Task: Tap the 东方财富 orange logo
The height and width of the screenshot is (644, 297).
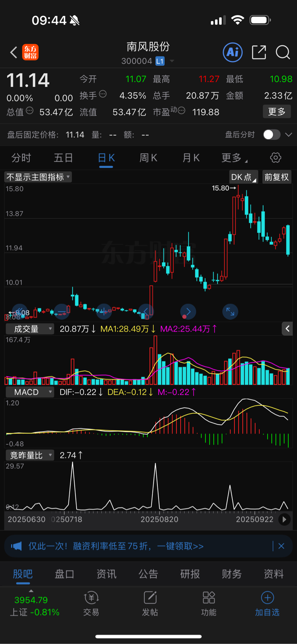Action: click(x=31, y=52)
